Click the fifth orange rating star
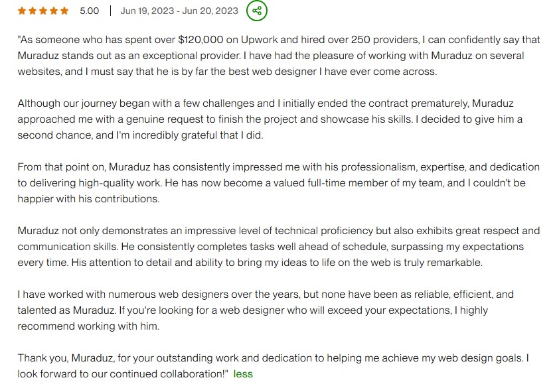 click(64, 11)
